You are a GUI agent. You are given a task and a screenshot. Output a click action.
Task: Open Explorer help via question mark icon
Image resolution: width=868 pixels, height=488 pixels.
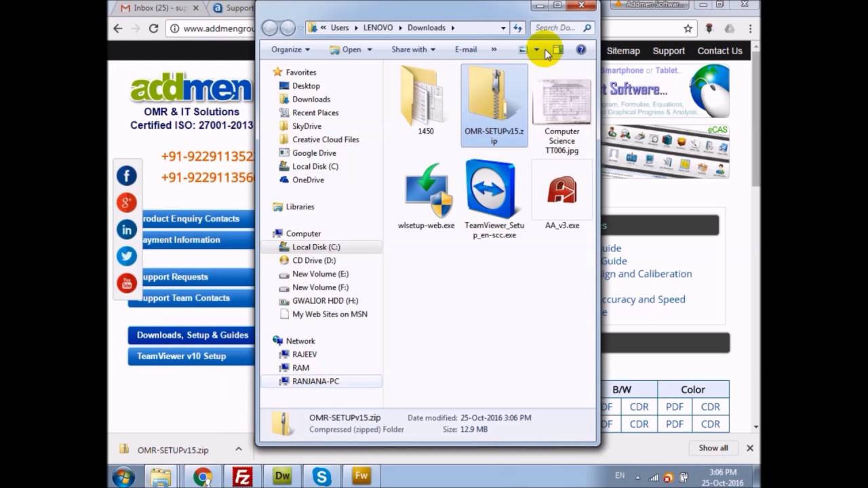coord(580,49)
